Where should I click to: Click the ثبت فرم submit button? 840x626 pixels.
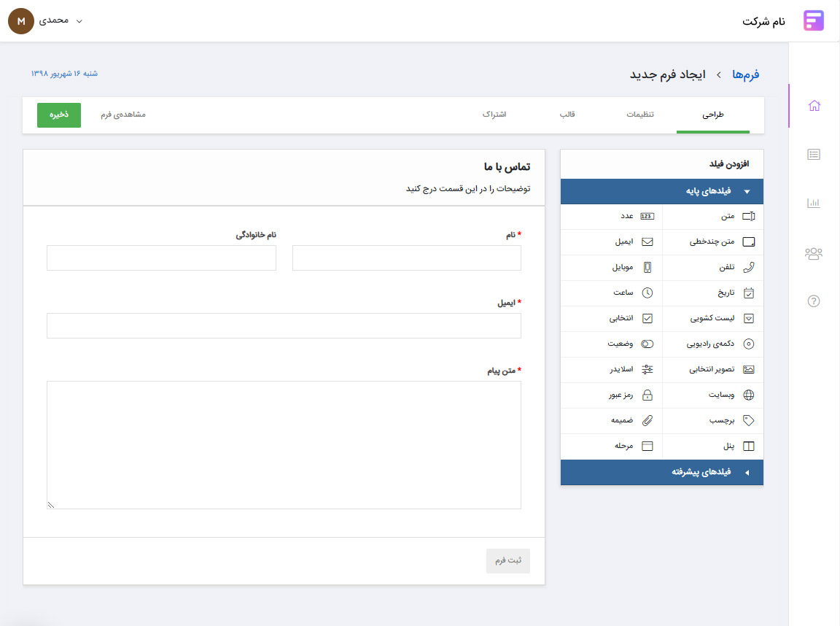[507, 560]
